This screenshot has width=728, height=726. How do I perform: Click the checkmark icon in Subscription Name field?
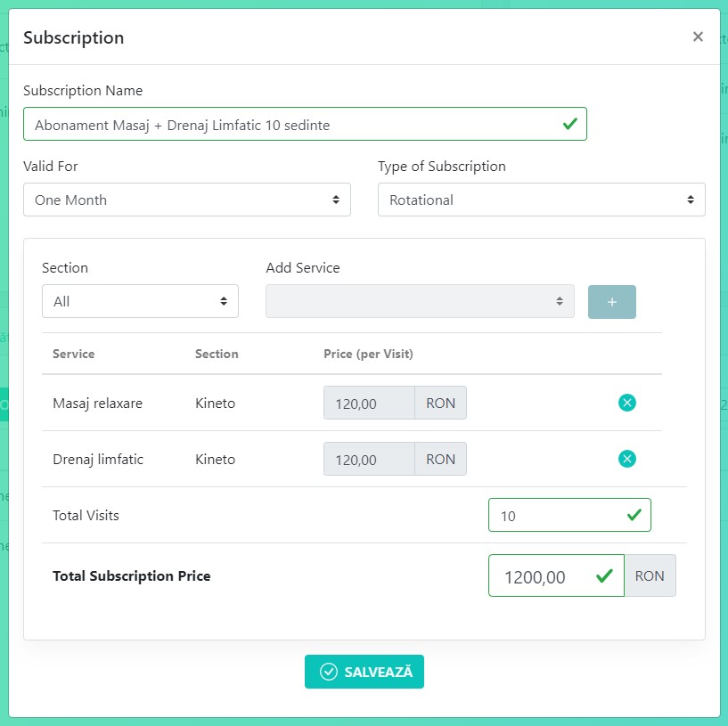coord(570,125)
